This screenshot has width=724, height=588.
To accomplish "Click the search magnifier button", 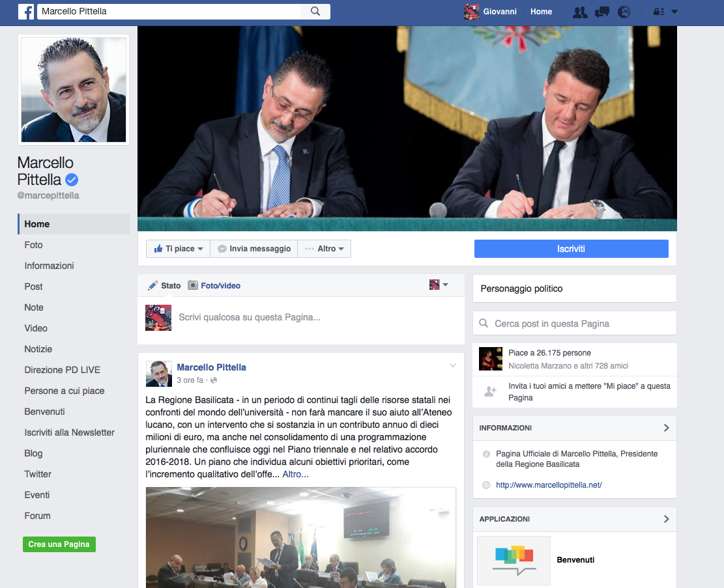I will pos(315,11).
